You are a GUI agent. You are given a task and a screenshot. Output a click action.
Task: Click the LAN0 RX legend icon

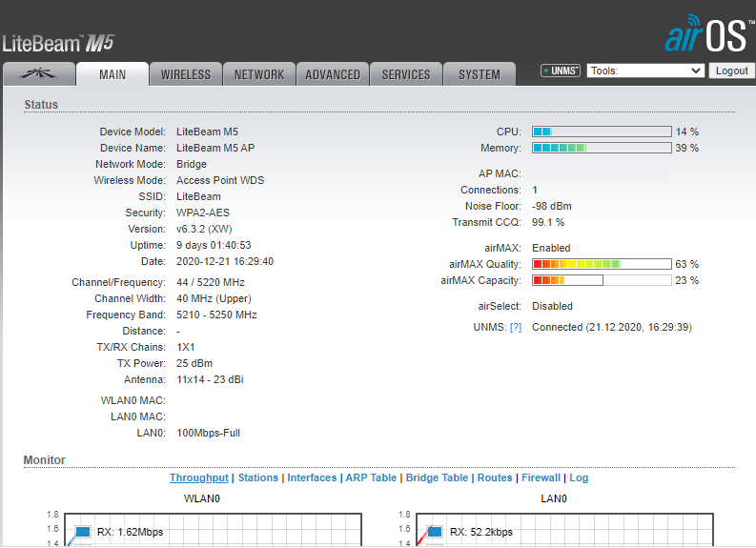coord(436,531)
